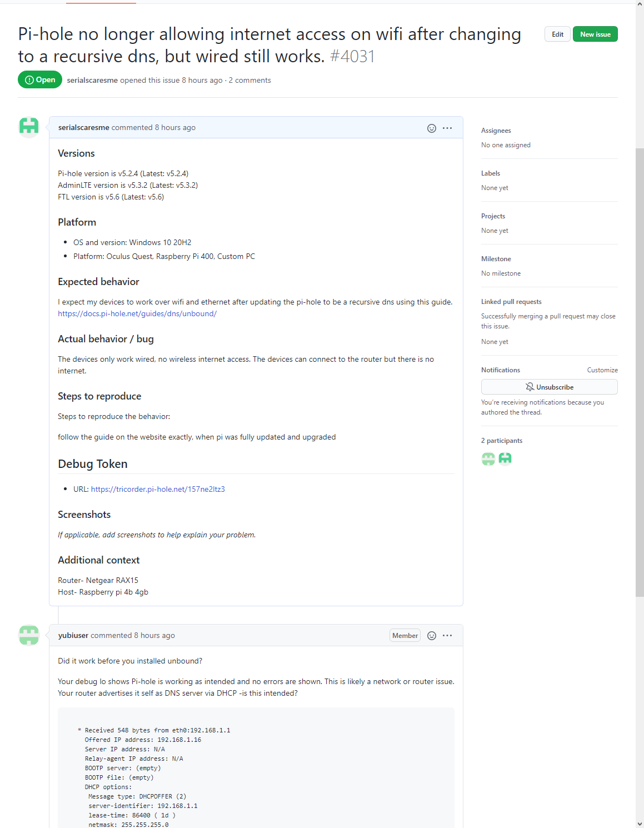Open the unbound guide docs link
644x828 pixels.
137,314
